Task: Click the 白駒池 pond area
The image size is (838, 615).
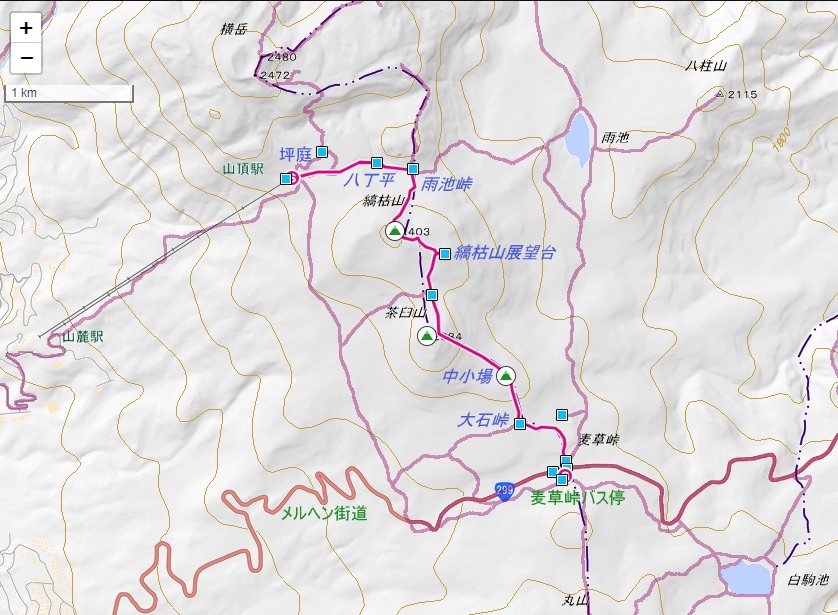Action: point(747,578)
